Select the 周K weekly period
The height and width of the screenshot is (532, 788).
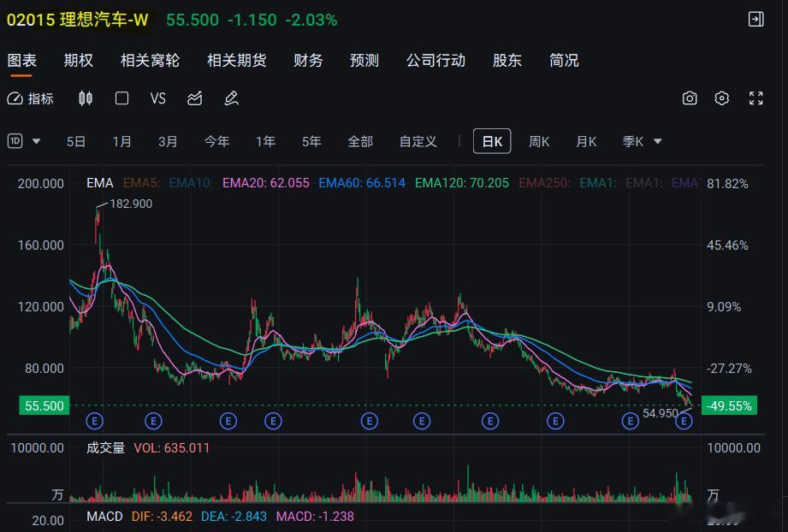tap(539, 142)
